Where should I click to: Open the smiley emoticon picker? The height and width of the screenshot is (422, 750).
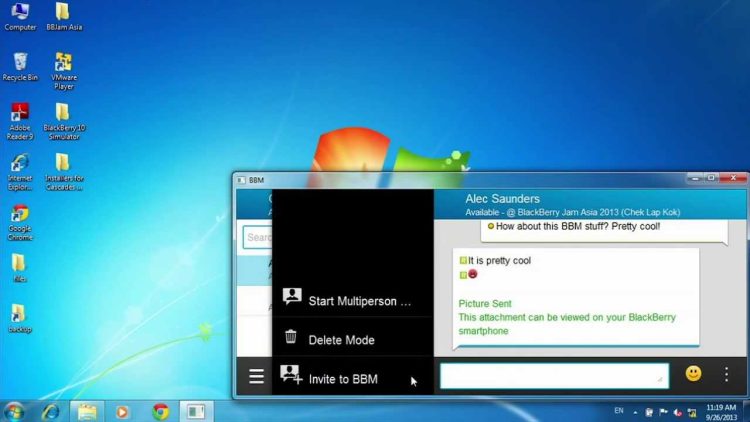click(x=693, y=374)
